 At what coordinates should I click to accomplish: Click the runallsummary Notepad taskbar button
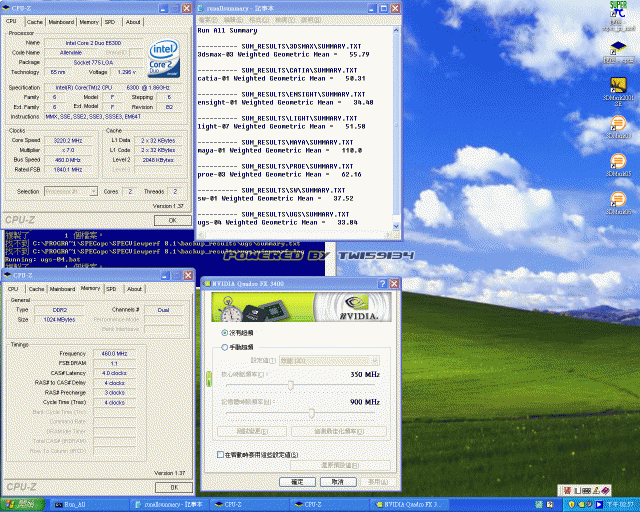tap(169, 505)
